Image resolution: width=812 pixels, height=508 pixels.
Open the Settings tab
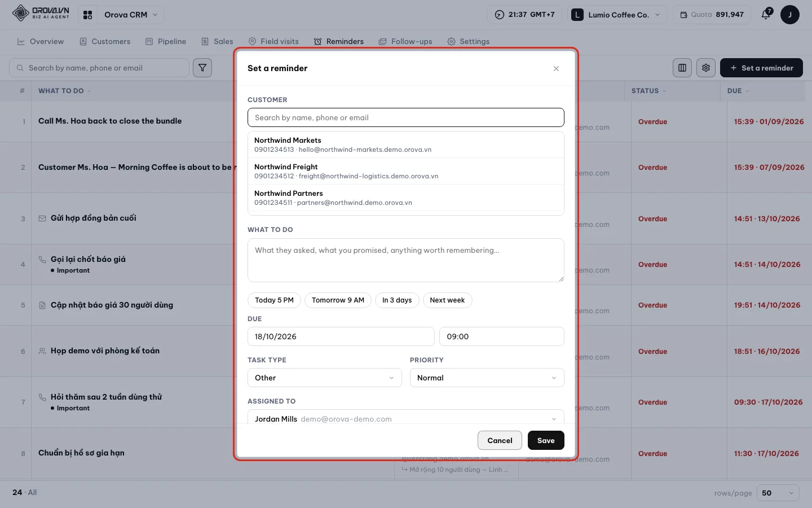(469, 41)
